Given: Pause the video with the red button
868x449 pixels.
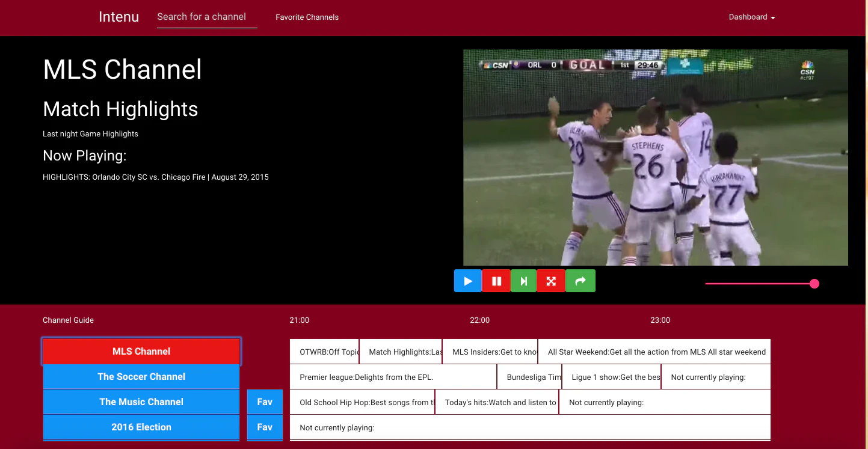Looking at the screenshot, I should pos(496,281).
